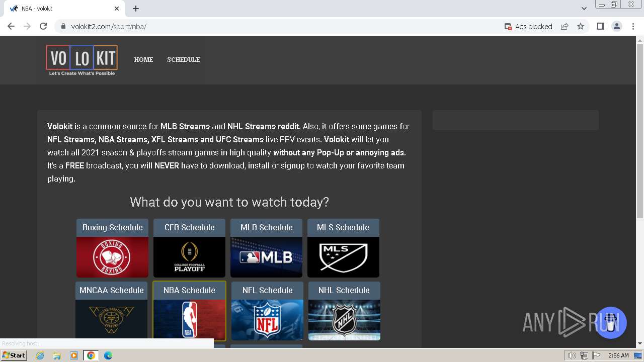Click the NHL shield thumbnail
Screen dimensions: 644x362
point(344,320)
